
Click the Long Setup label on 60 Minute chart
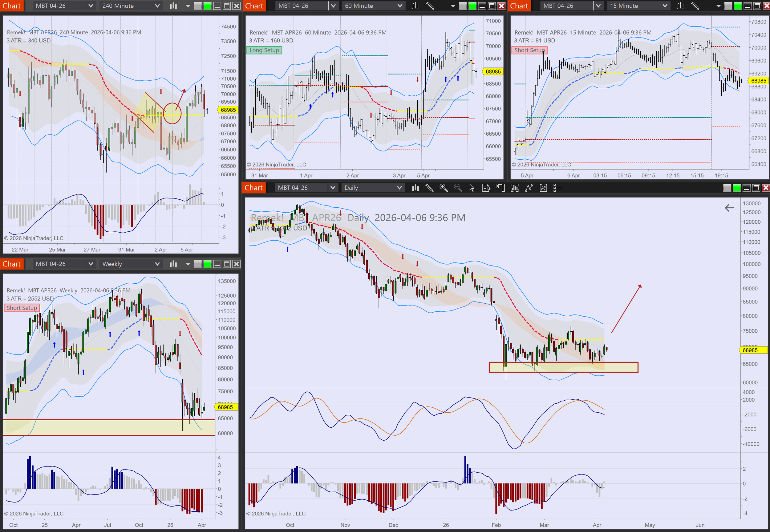264,50
